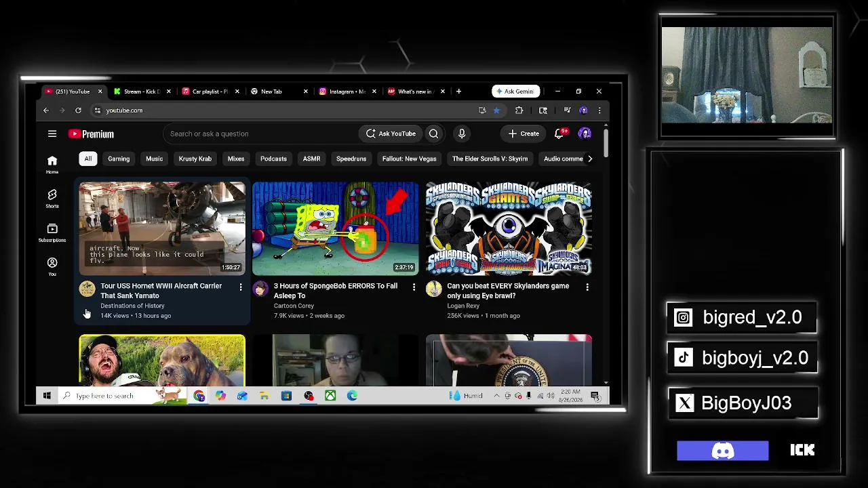The width and height of the screenshot is (868, 488).
Task: Open Logan Rexy channel avatar
Action: 434,289
